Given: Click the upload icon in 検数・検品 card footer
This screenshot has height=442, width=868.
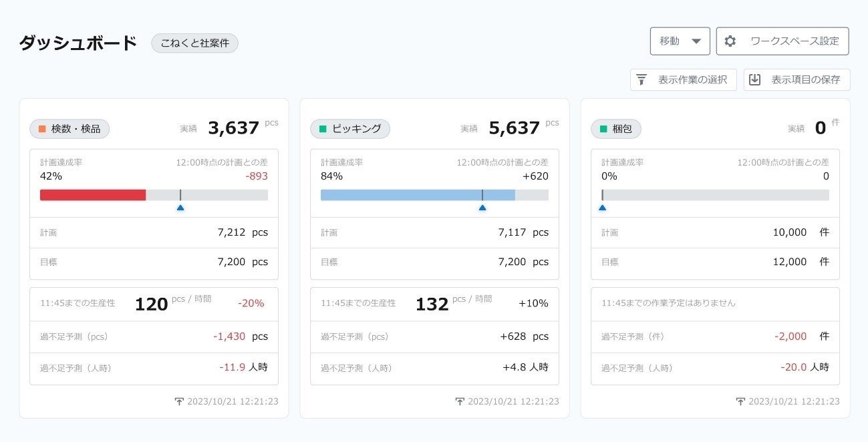Looking at the screenshot, I should [x=179, y=402].
